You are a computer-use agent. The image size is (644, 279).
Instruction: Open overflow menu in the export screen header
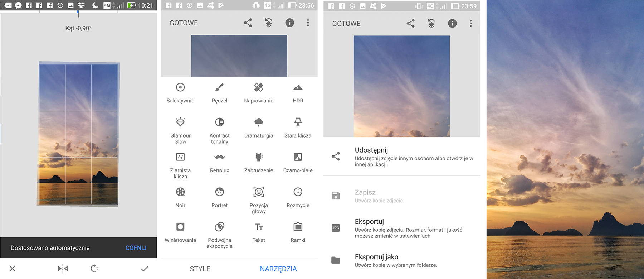click(470, 24)
